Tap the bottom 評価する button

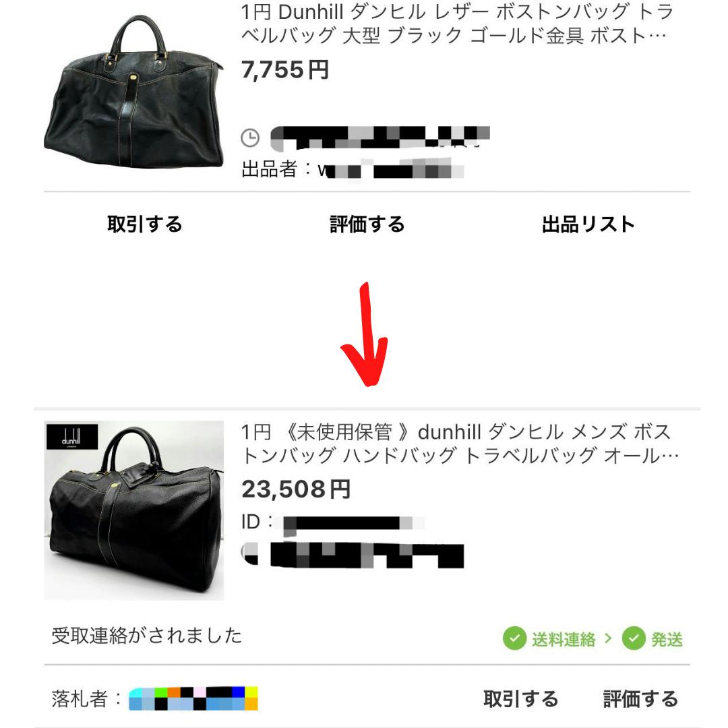[x=640, y=699]
